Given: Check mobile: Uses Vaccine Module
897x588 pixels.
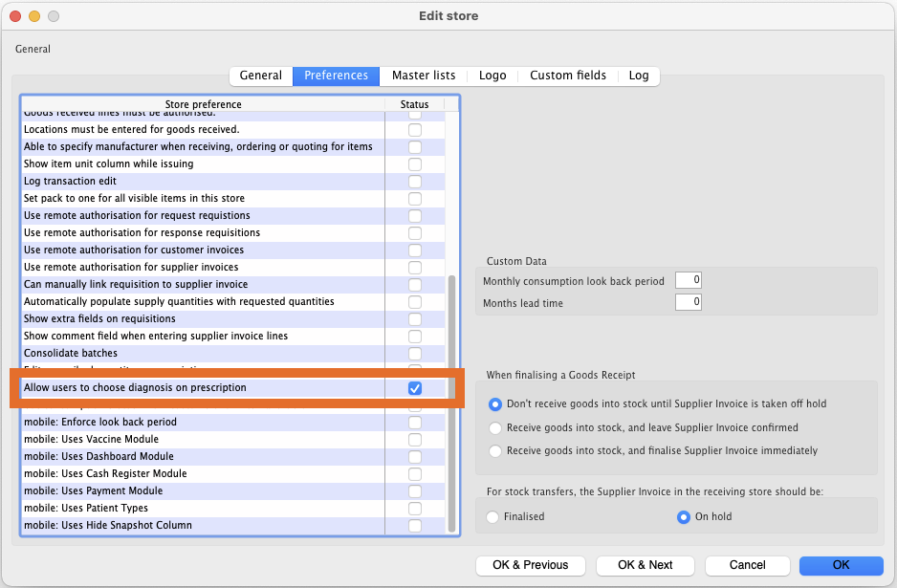Looking at the screenshot, I should coord(415,440).
